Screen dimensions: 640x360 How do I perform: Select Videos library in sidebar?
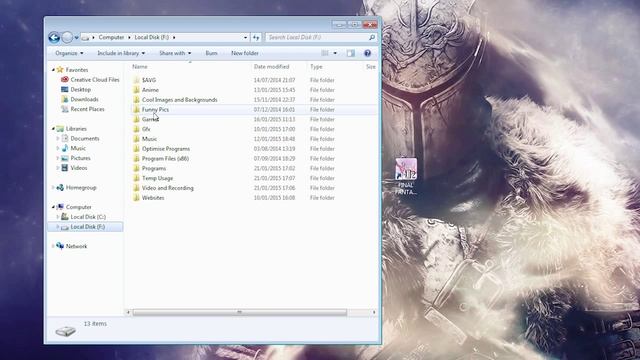(x=79, y=168)
